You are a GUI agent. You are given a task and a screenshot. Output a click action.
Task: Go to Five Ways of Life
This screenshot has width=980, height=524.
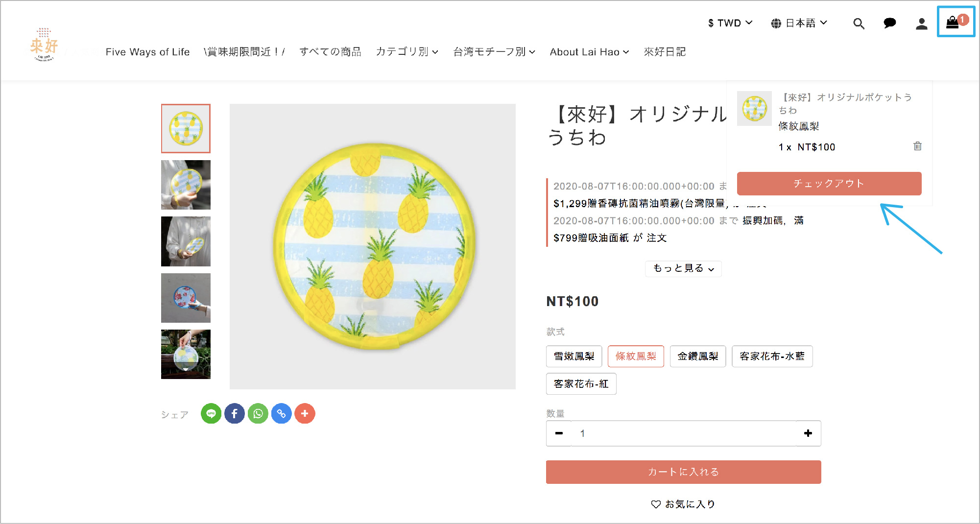tap(147, 52)
